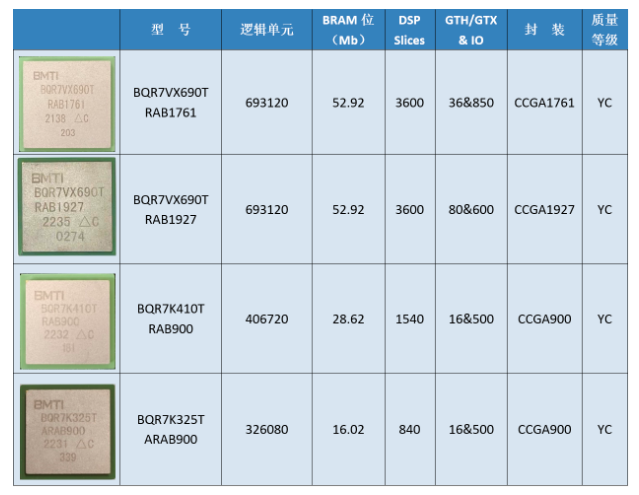Click the 质量等级 header cell
This screenshot has width=639, height=495.
(x=605, y=30)
